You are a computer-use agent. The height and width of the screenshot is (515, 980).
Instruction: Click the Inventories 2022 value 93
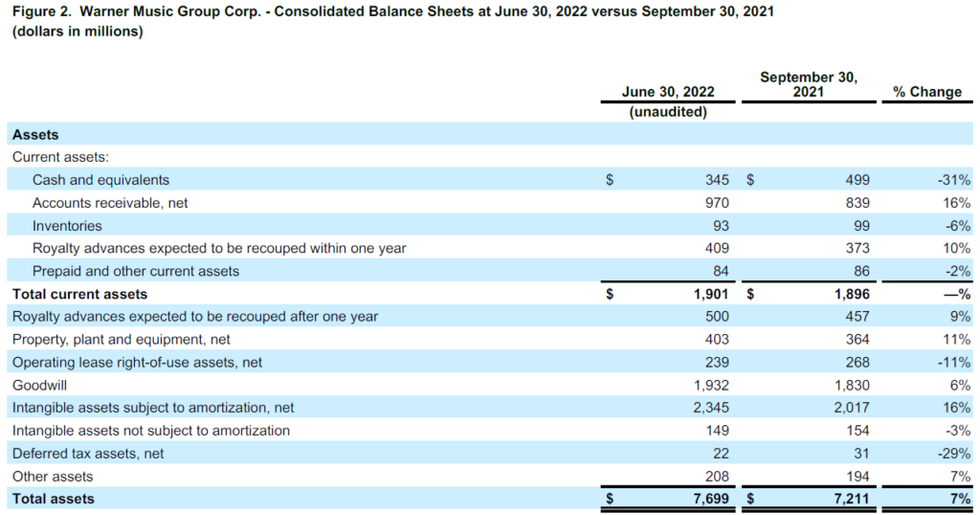[x=721, y=226]
